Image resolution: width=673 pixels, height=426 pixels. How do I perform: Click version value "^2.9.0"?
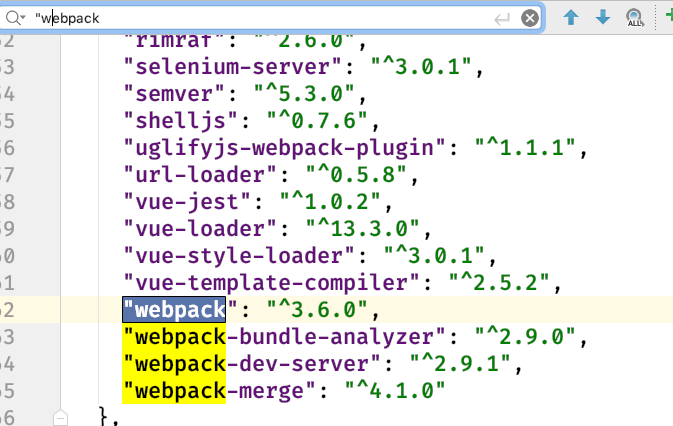coord(525,337)
